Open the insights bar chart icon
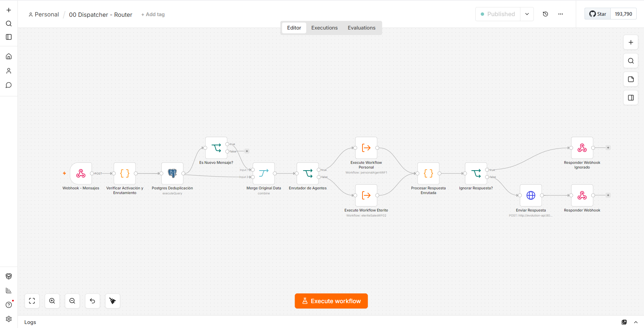 (9, 290)
